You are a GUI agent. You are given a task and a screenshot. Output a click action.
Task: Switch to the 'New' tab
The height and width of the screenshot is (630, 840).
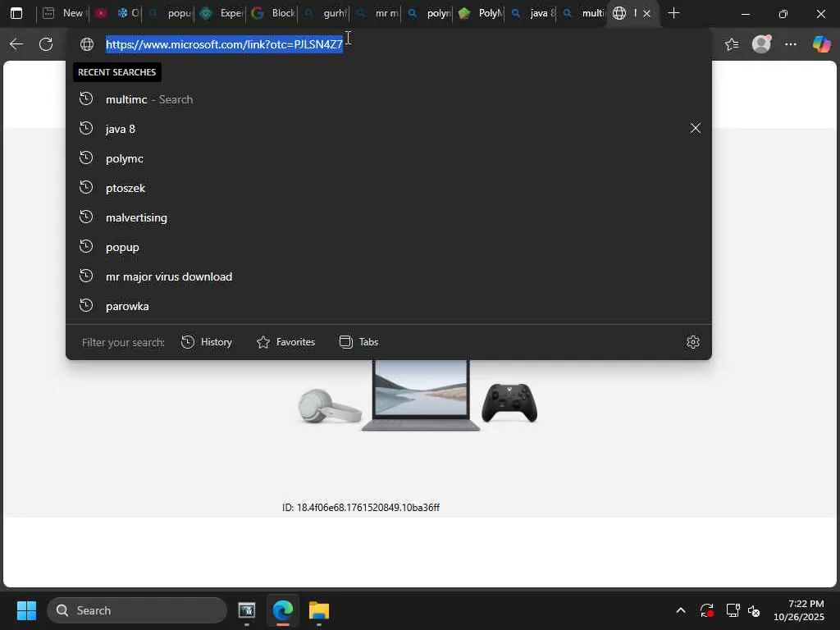point(62,13)
